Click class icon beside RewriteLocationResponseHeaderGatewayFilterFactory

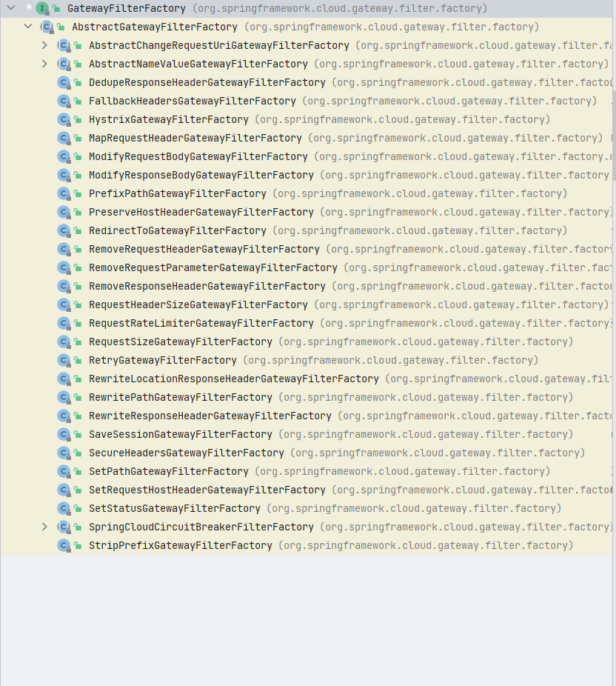click(x=64, y=379)
